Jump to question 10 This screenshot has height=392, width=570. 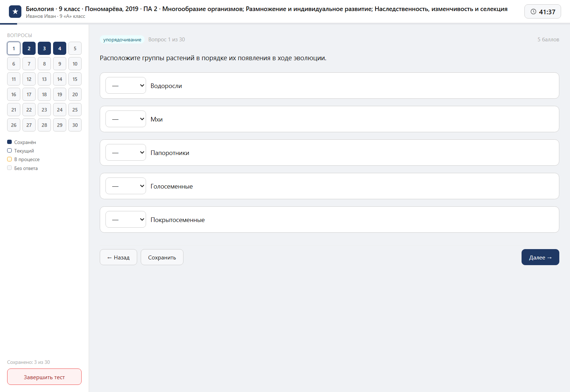click(75, 64)
